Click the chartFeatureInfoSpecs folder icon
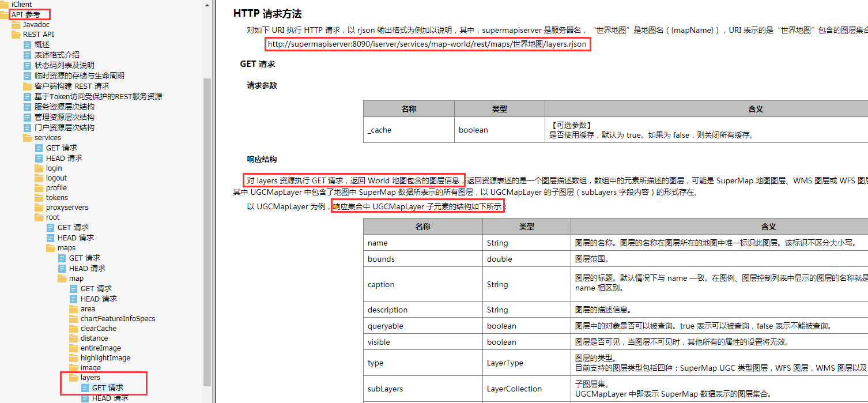 [x=73, y=319]
